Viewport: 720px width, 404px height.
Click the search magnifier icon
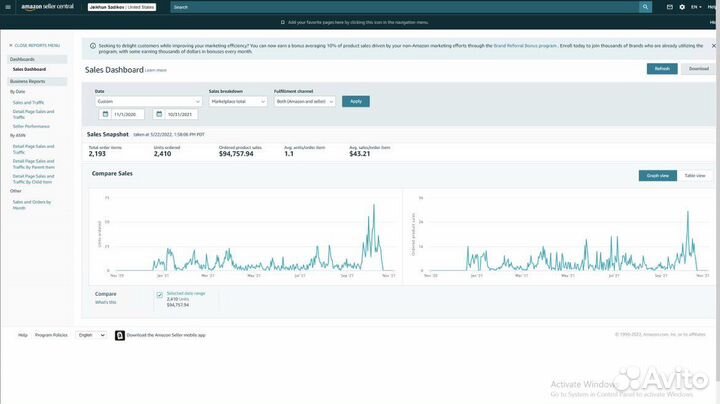[x=645, y=7]
